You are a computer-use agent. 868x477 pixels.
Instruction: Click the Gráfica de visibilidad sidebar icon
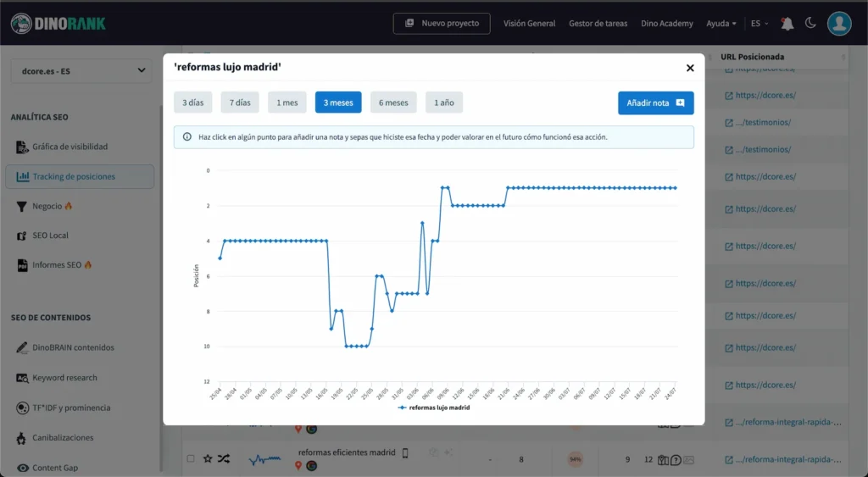[x=23, y=147]
